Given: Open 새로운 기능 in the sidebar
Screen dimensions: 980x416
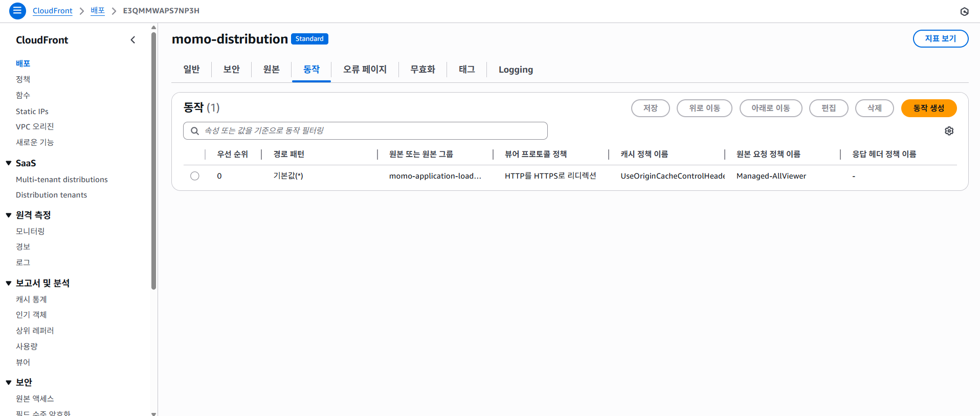Looking at the screenshot, I should point(35,142).
